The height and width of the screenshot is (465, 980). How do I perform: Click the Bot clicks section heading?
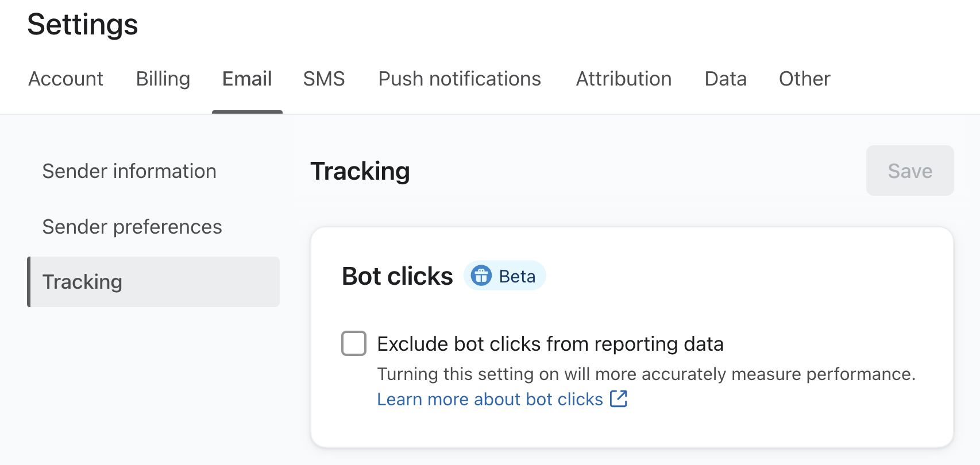click(x=397, y=276)
